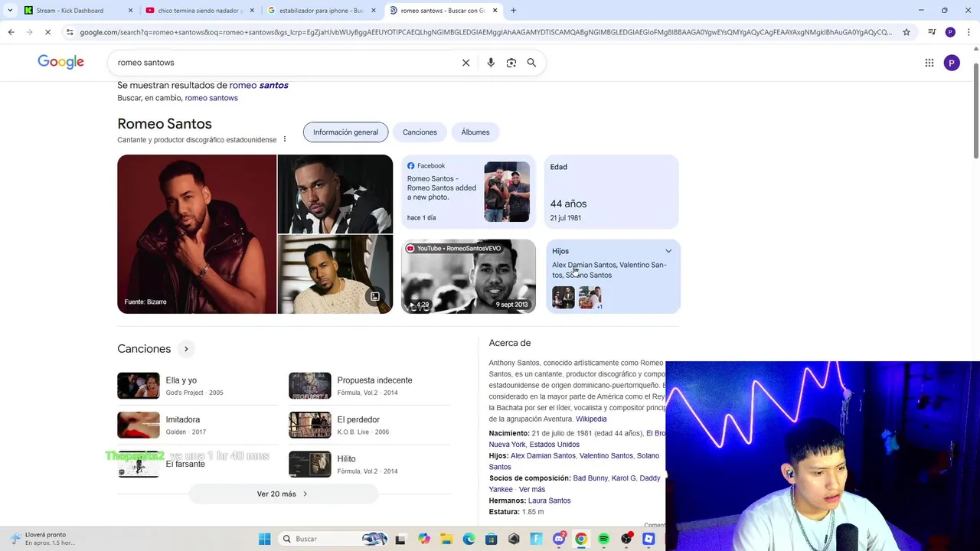
Task: Select the Canciones tab
Action: click(420, 132)
